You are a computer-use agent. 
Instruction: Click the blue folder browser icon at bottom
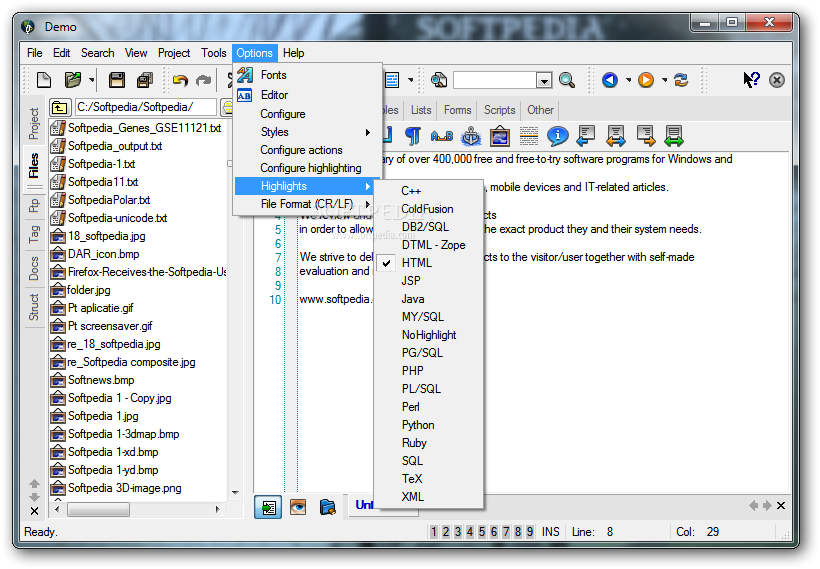click(328, 507)
